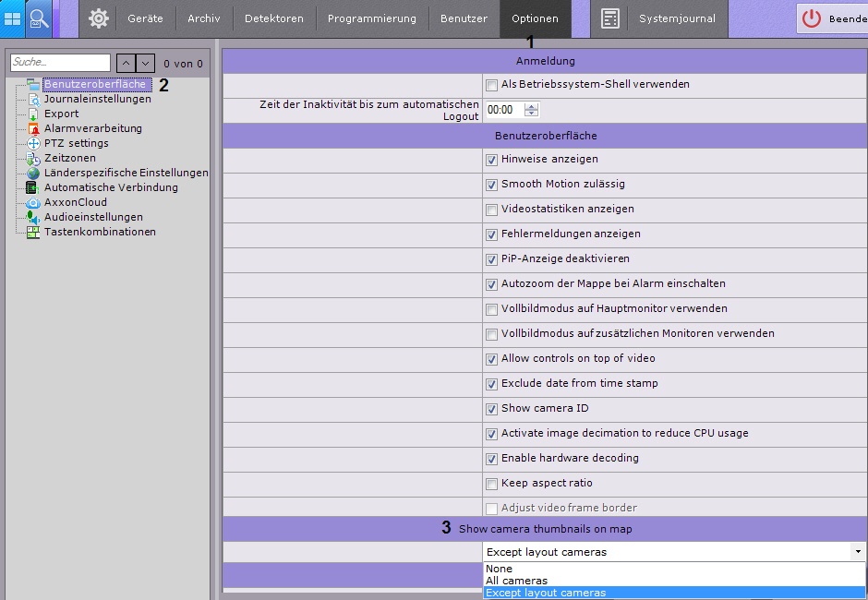Increase the inactivity logout time spinner
This screenshot has height=600, width=868.
[x=531, y=105]
